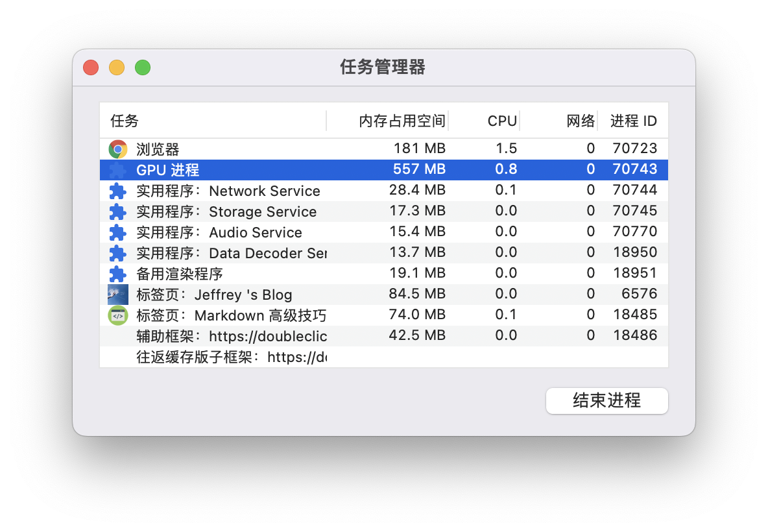768x532 pixels.
Task: Sort by the 任务 column header
Action: click(125, 121)
